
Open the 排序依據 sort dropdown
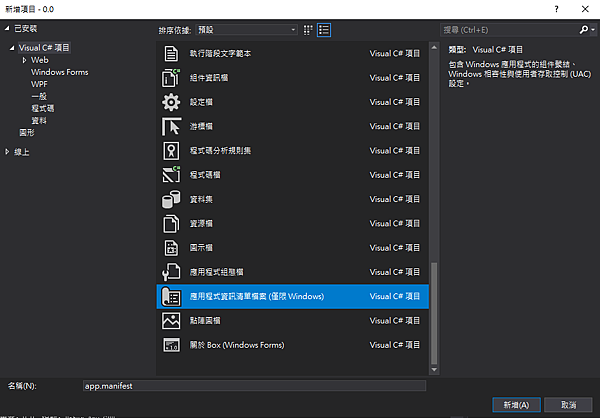click(x=246, y=30)
